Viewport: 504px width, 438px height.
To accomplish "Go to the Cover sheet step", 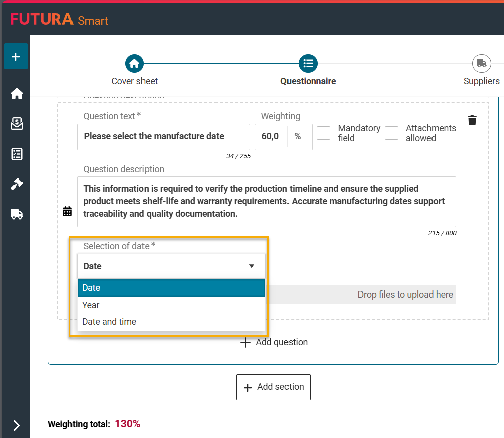I will [x=134, y=64].
